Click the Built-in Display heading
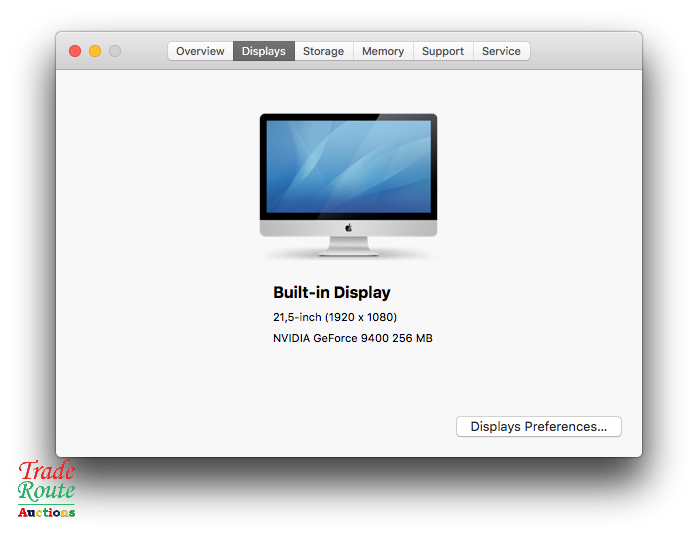Image resolution: width=698 pixels, height=537 pixels. [x=332, y=293]
